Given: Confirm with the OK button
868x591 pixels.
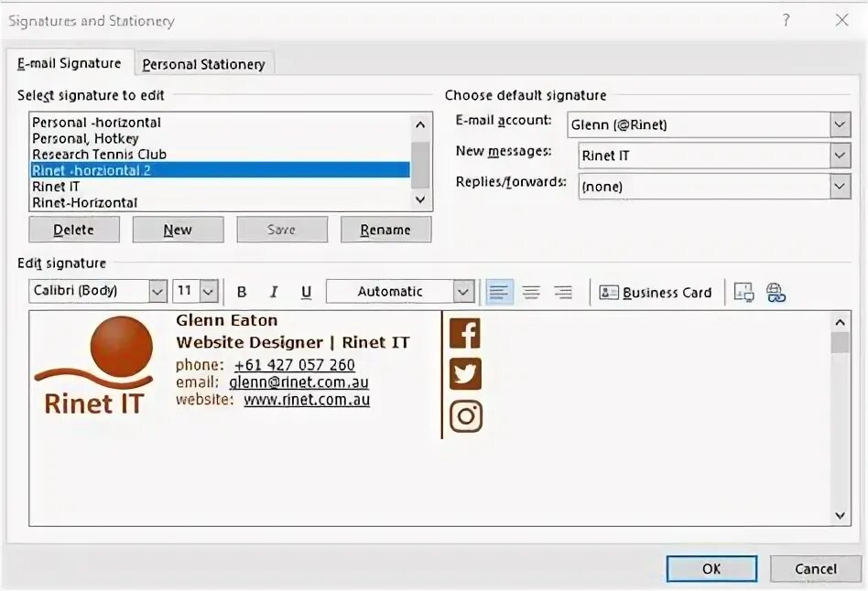Looking at the screenshot, I should pos(711,569).
